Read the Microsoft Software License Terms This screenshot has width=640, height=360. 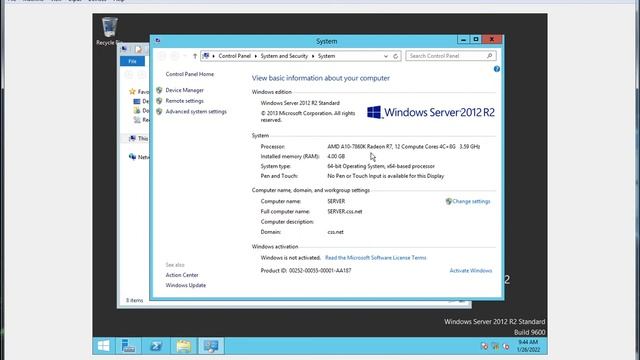376,258
